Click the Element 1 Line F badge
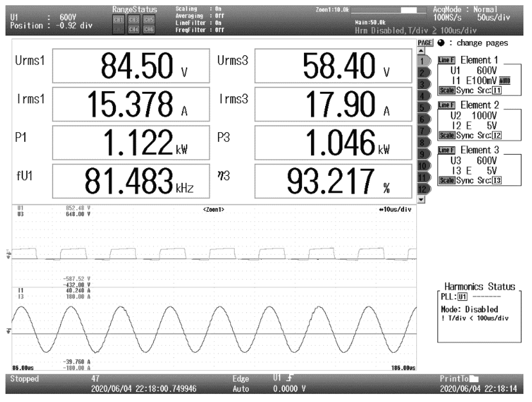This screenshot has width=532, height=402. (x=446, y=60)
